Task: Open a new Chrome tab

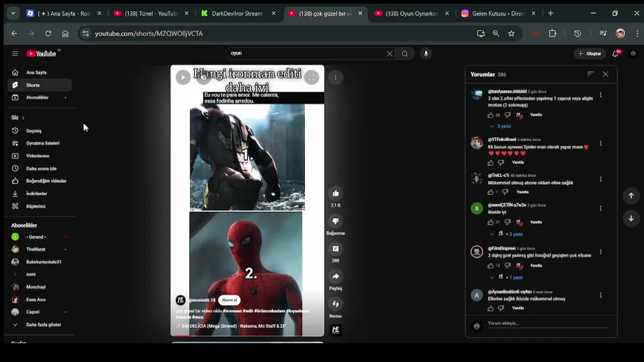Action: [x=550, y=14]
